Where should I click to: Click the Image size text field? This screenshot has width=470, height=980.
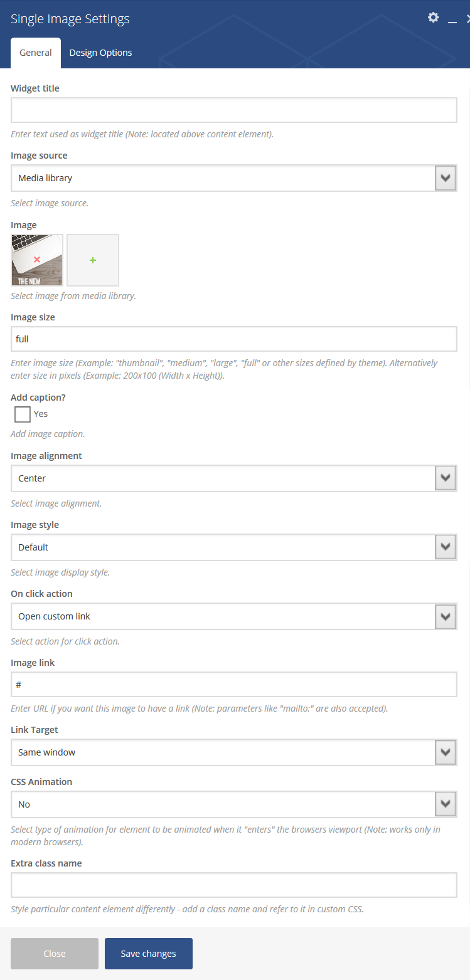(234, 339)
